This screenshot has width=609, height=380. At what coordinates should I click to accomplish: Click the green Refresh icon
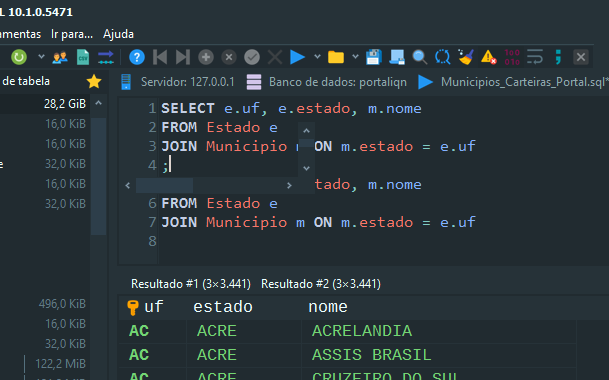[x=19, y=57]
